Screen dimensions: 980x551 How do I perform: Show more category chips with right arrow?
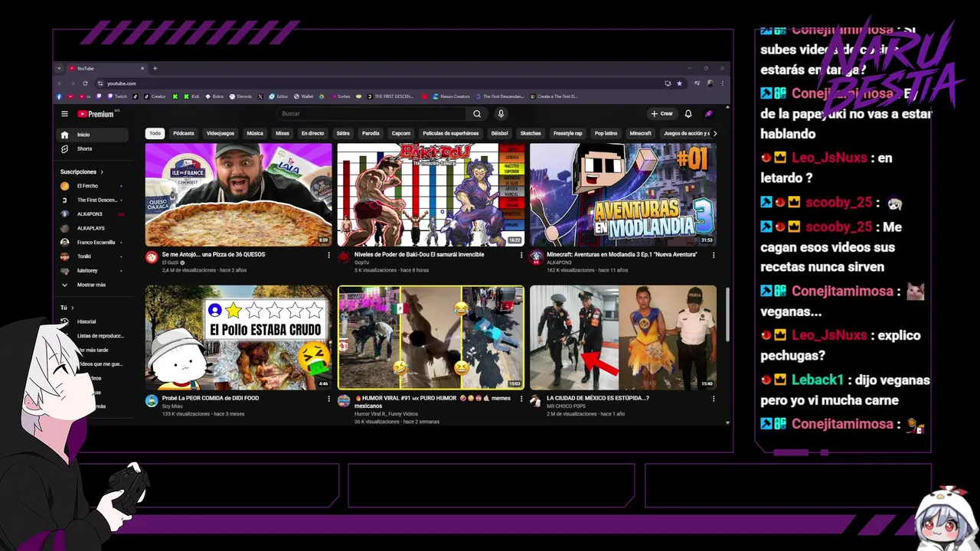point(715,133)
